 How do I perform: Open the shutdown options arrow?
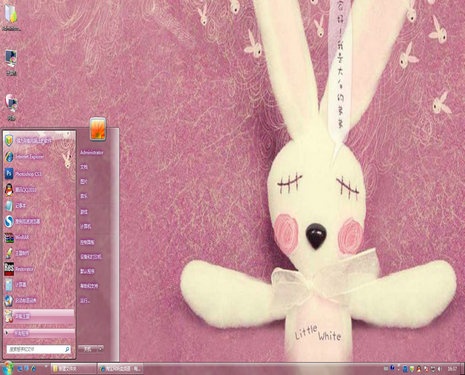click(101, 349)
